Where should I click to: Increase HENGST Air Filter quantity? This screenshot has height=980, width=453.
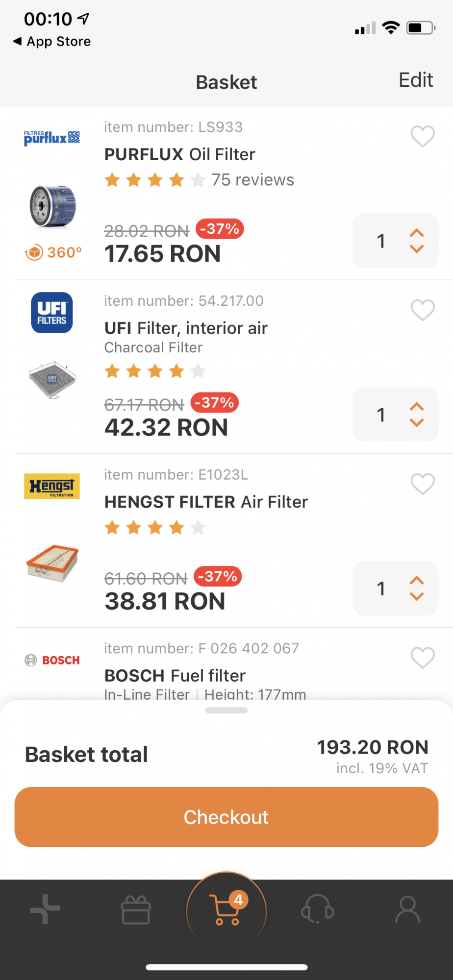417,580
